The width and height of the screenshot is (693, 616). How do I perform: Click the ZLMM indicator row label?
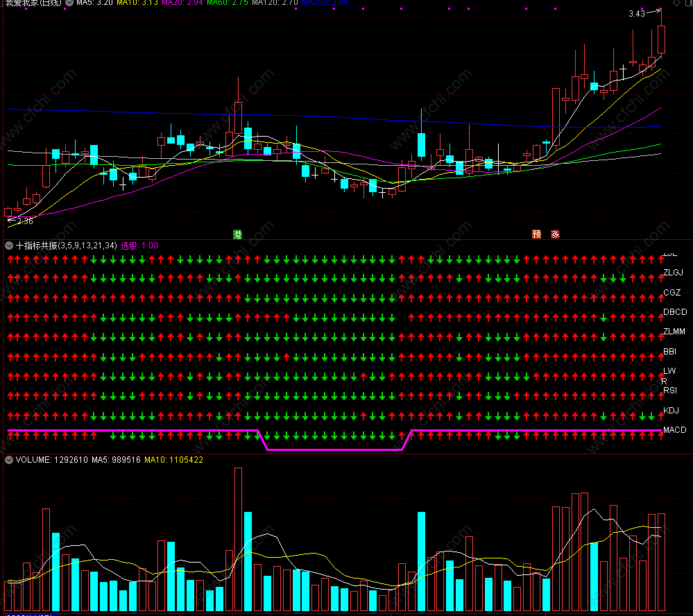click(674, 332)
